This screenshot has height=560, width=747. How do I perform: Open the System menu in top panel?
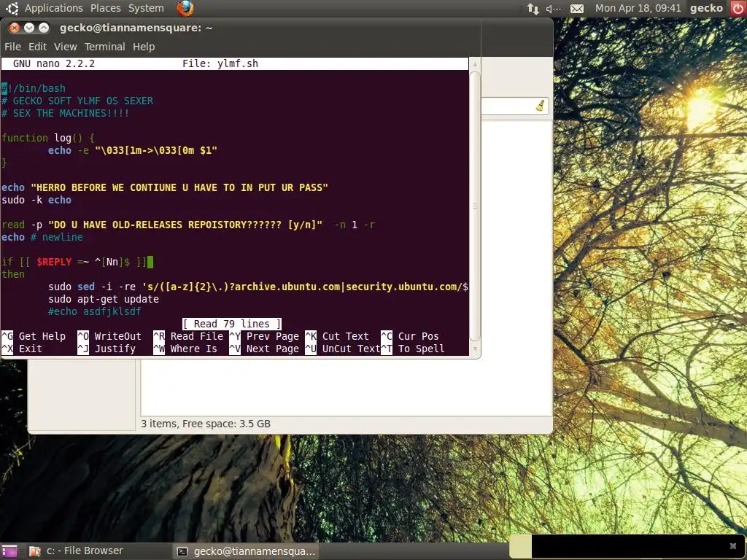tap(146, 8)
